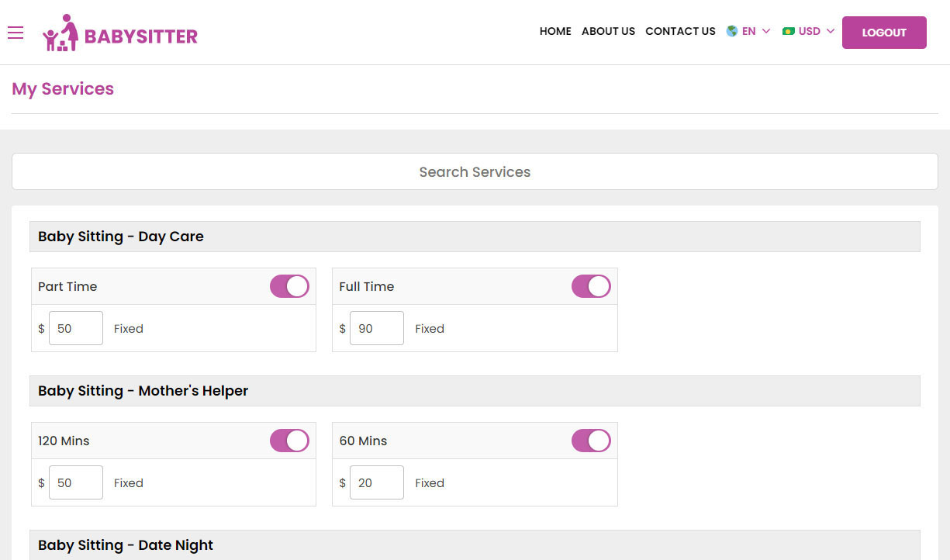Viewport: 950px width, 560px height.
Task: Click the EN language label
Action: click(747, 31)
